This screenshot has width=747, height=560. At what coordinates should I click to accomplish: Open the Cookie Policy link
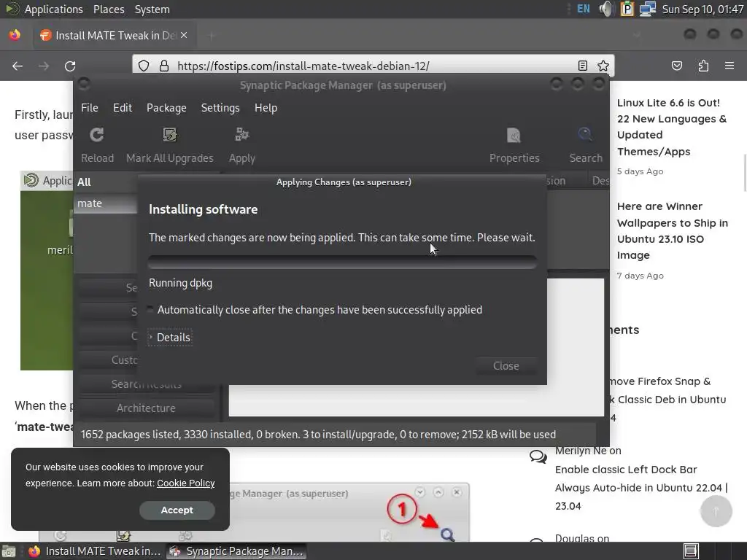pos(186,483)
